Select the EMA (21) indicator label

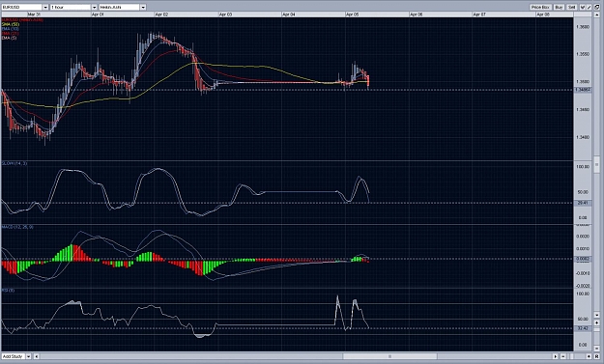10,34
